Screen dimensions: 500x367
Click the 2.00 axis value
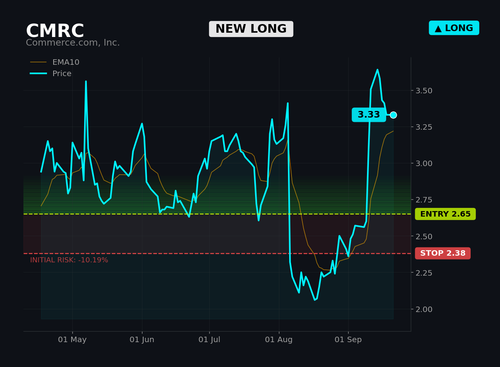424,309
